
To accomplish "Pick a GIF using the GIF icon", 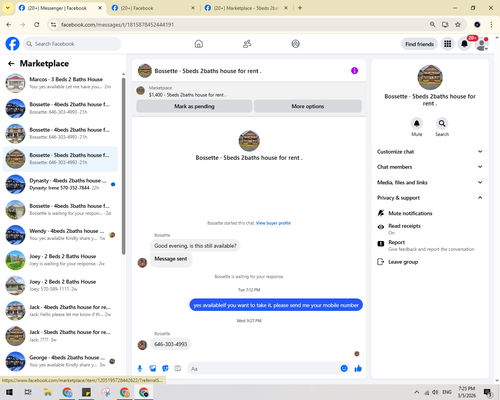I will (x=178, y=368).
